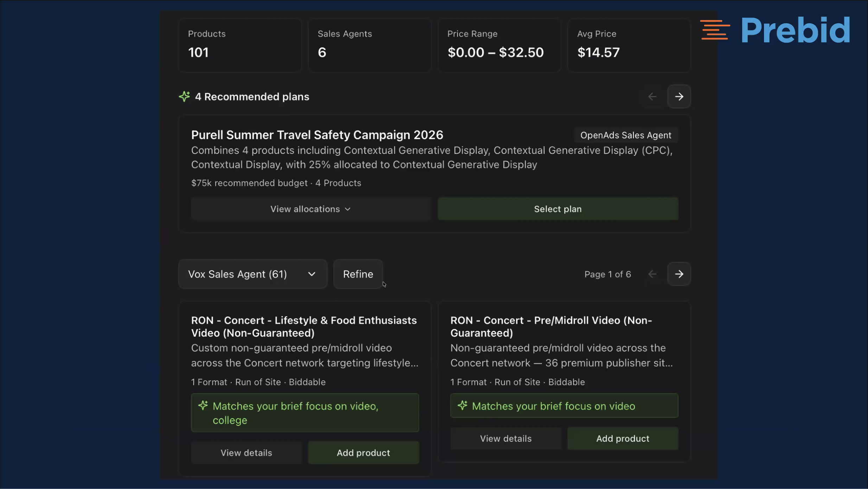The width and height of the screenshot is (868, 489).
Task: Click sparkle icon in 'video, college' match banner
Action: (x=203, y=406)
